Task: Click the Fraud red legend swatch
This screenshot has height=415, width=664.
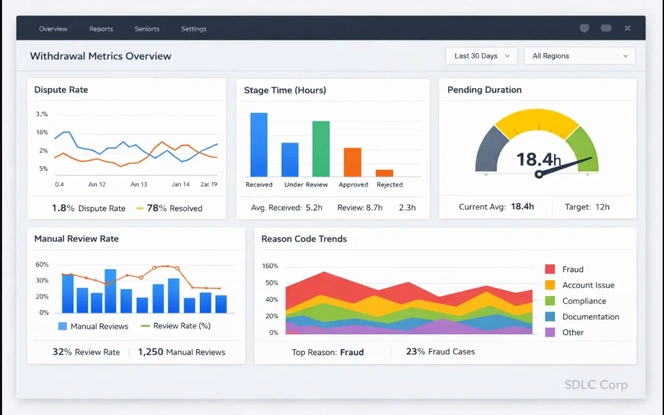Action: tap(550, 269)
